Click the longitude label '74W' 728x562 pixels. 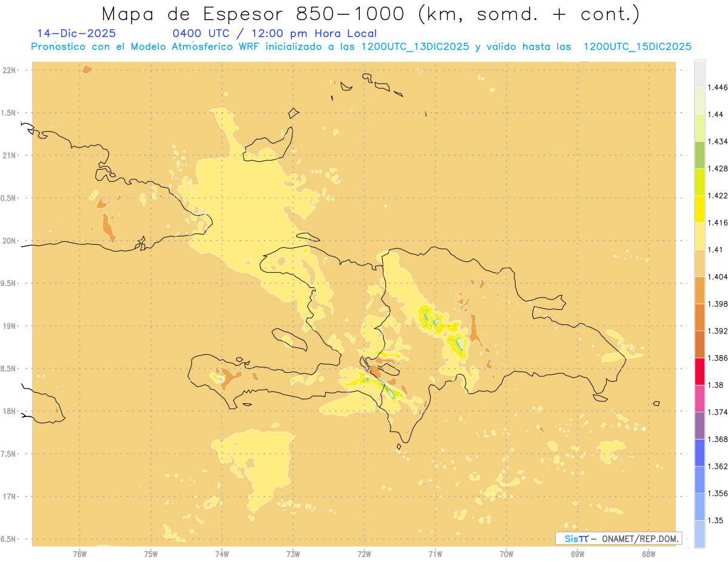point(222,554)
